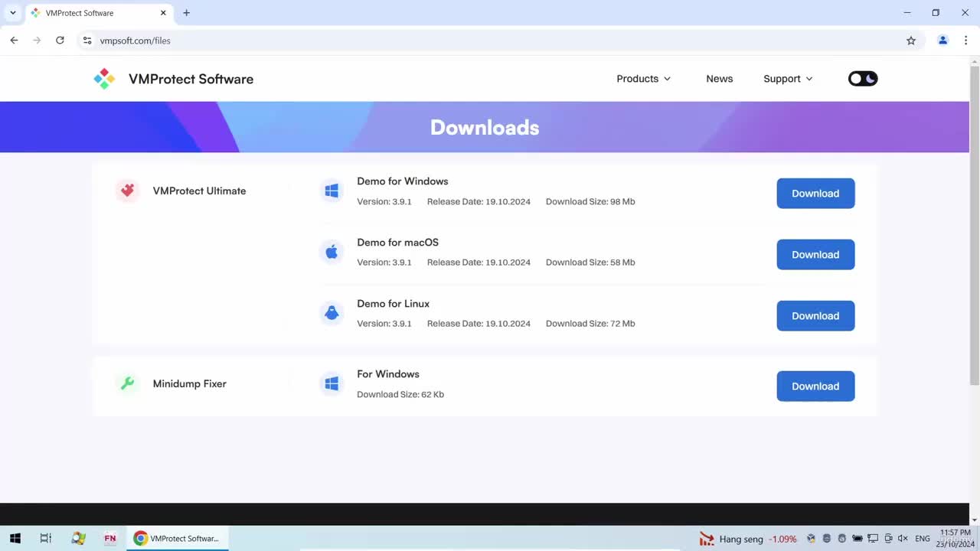The image size is (980, 551).
Task: Switch to Chrome taskbar button VMProtect Softwar...
Action: (x=178, y=539)
